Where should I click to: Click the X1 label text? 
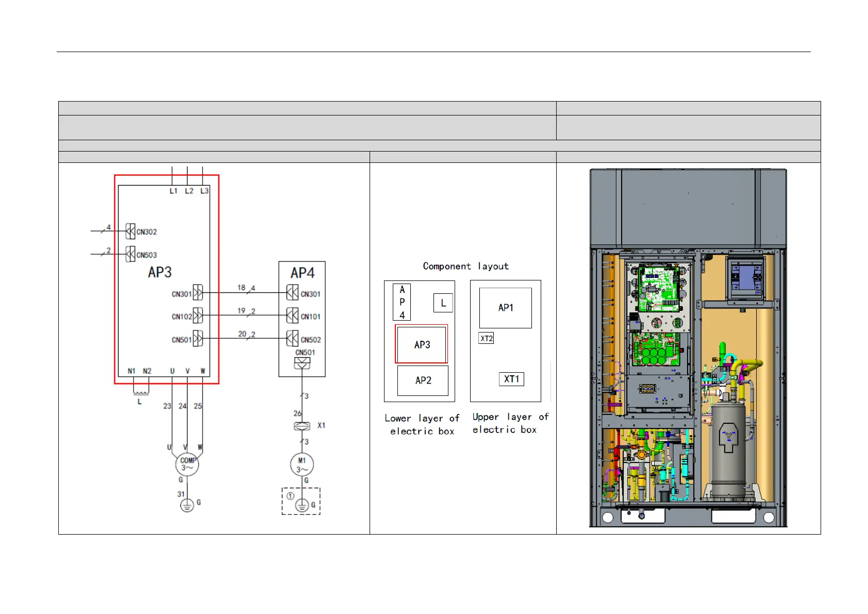pyautogui.click(x=321, y=426)
